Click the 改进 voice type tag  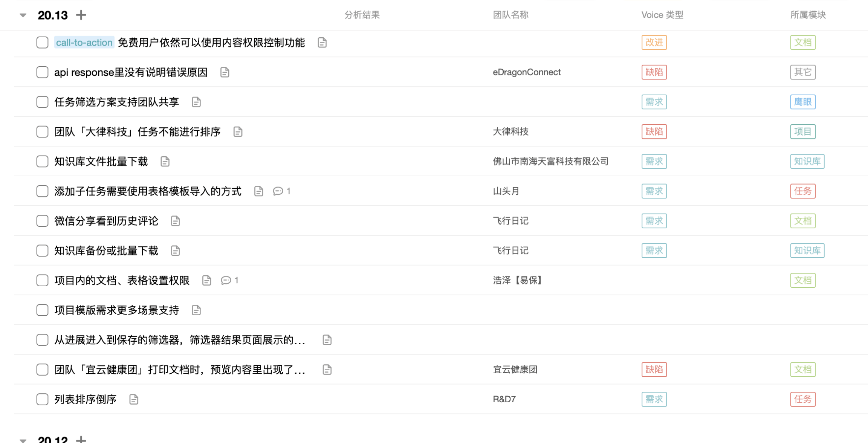654,43
